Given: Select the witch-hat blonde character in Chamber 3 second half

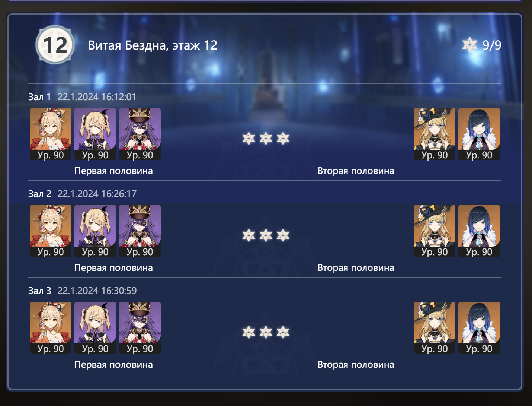Looking at the screenshot, I should (x=435, y=328).
